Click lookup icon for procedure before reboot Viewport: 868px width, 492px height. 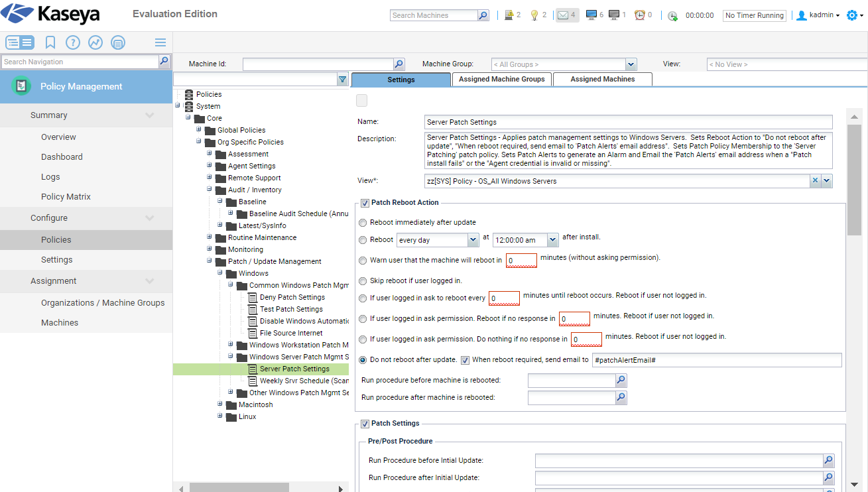click(621, 381)
